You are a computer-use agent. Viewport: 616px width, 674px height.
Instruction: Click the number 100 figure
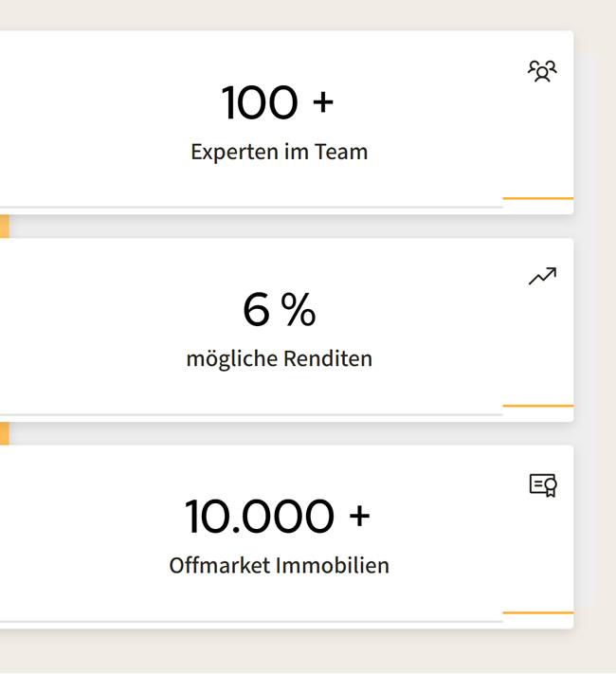(x=260, y=102)
